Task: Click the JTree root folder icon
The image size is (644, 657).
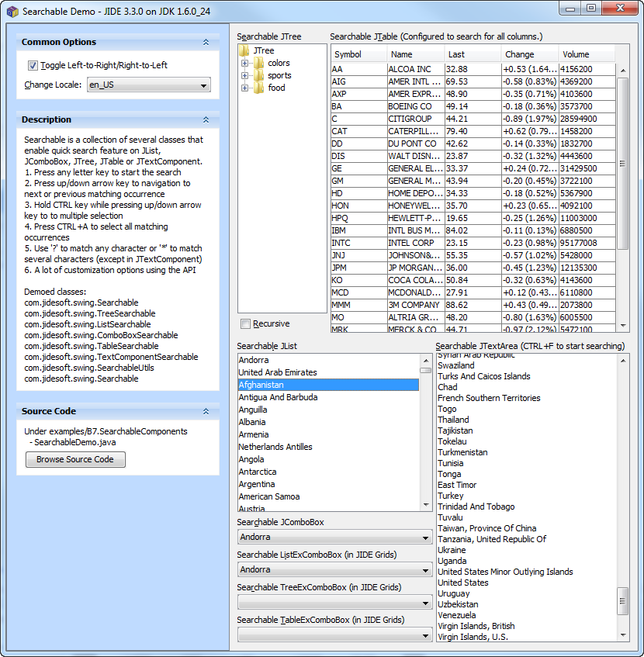Action: (244, 50)
